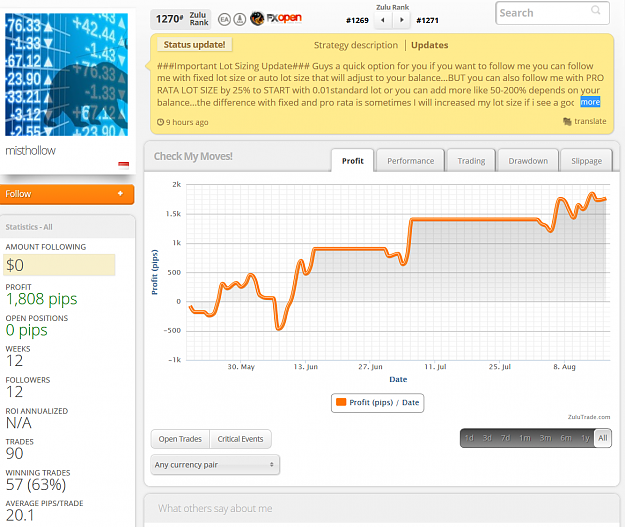Click the ROI Annualized N/A value
Viewport: 625px width, 527px height.
(19, 423)
